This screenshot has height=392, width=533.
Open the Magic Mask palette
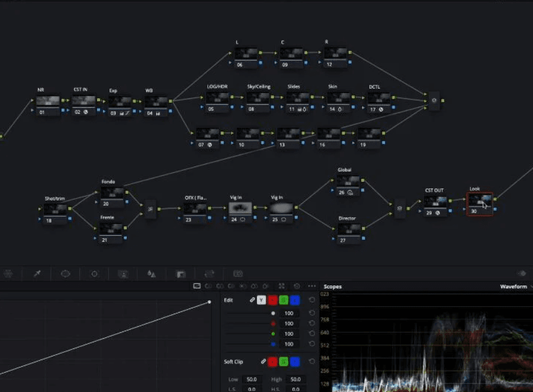123,274
